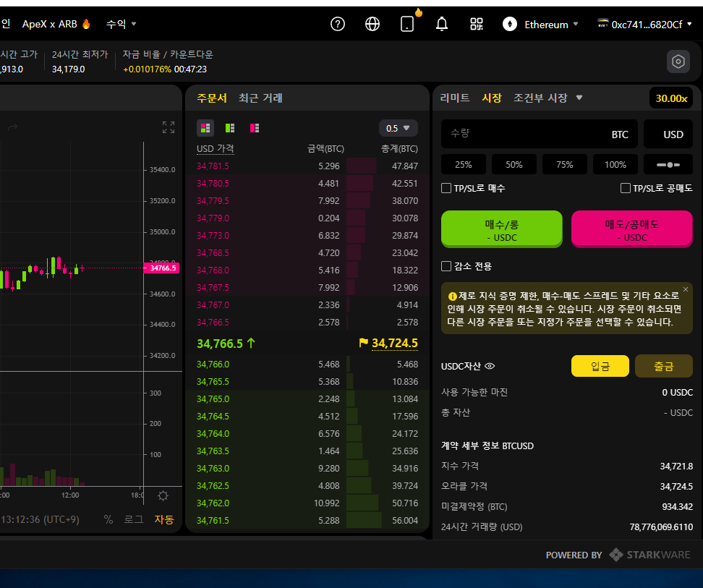Click the chart redo arrow icon
The width and height of the screenshot is (703, 588).
pos(12,127)
